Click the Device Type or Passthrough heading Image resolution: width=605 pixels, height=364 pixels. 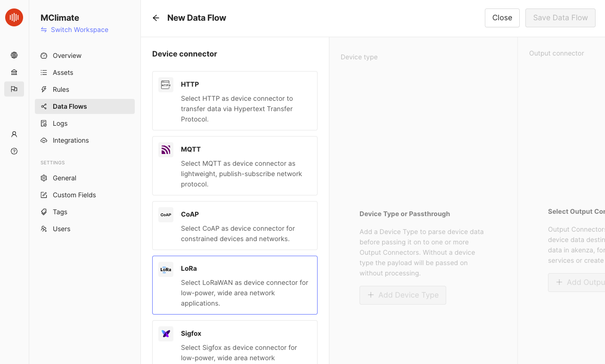[x=405, y=214]
